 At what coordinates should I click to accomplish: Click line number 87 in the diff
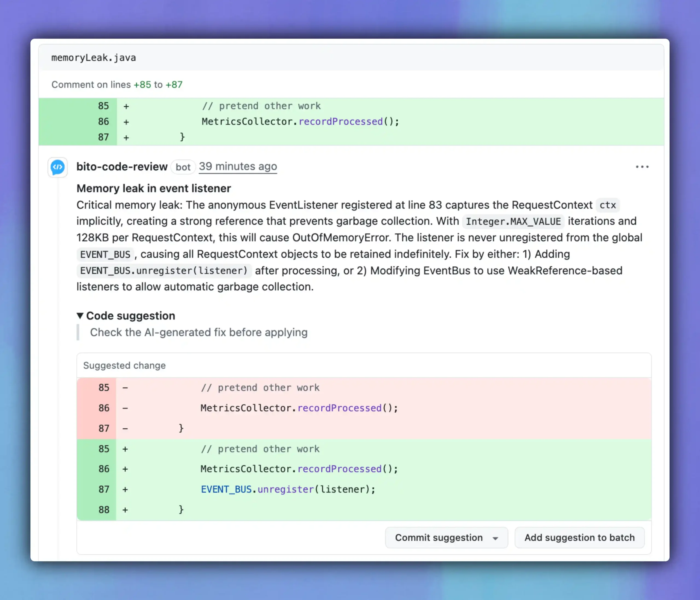(103, 137)
